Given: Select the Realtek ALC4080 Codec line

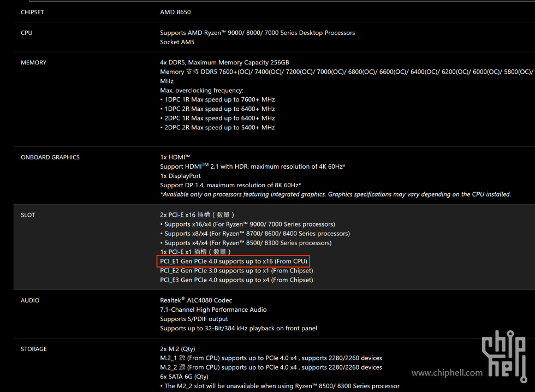Looking at the screenshot, I should [196, 300].
